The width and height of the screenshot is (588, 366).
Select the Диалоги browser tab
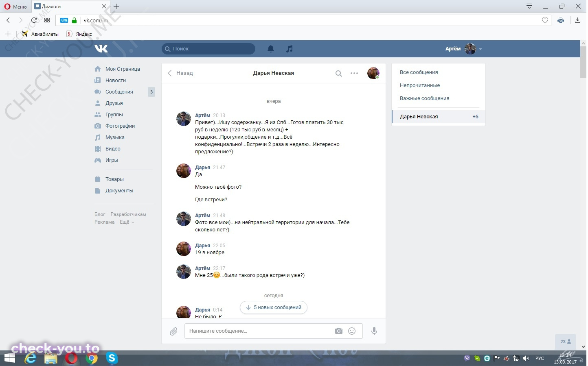click(70, 7)
